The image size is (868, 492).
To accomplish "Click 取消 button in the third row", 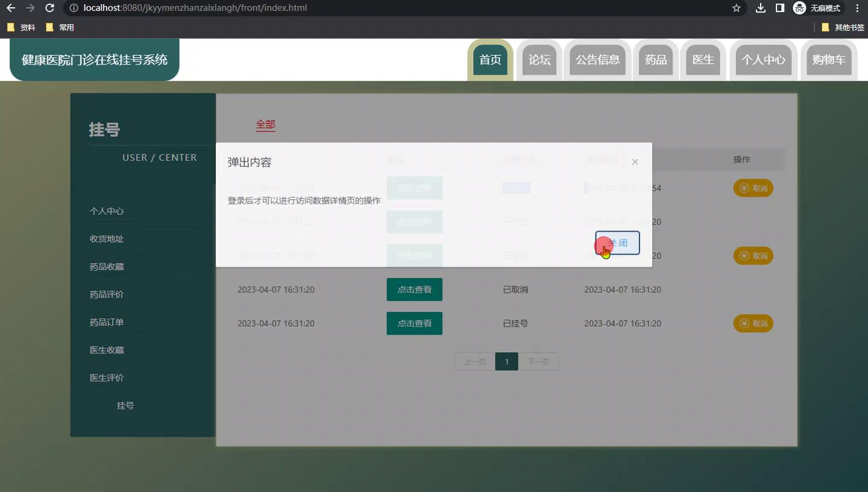I will pos(753,256).
